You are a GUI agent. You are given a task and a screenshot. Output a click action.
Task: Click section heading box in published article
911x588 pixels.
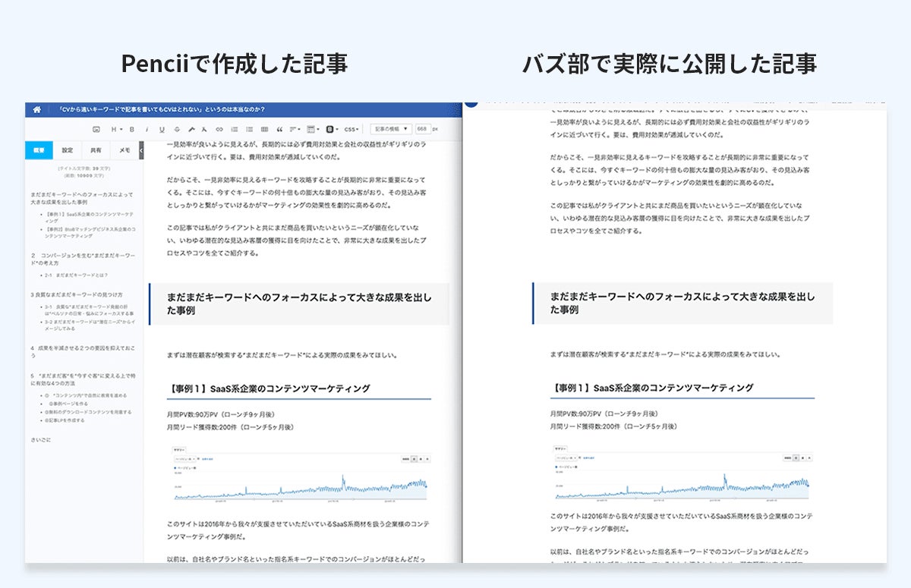682,303
